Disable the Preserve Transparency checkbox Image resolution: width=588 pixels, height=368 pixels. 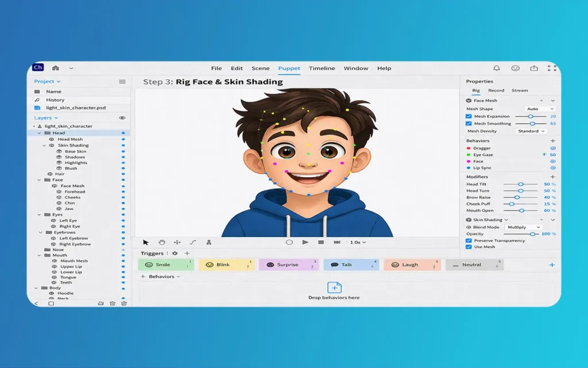click(x=469, y=240)
